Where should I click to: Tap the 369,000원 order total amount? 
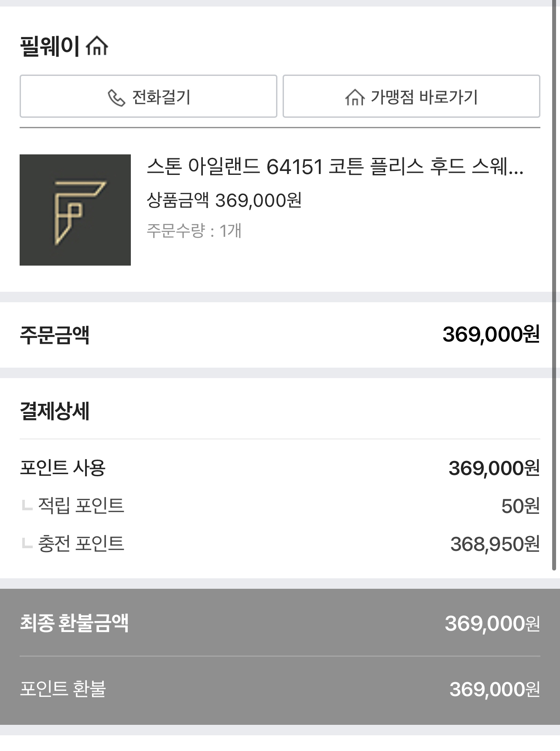pyautogui.click(x=492, y=335)
